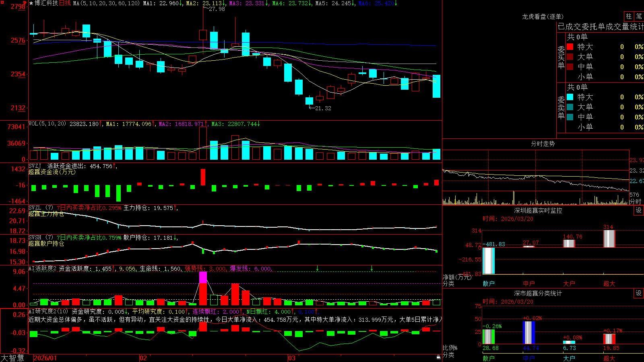This screenshot has height=362, width=644.
Task: Click the lock icon at chart bottom
Action: tap(439, 357)
